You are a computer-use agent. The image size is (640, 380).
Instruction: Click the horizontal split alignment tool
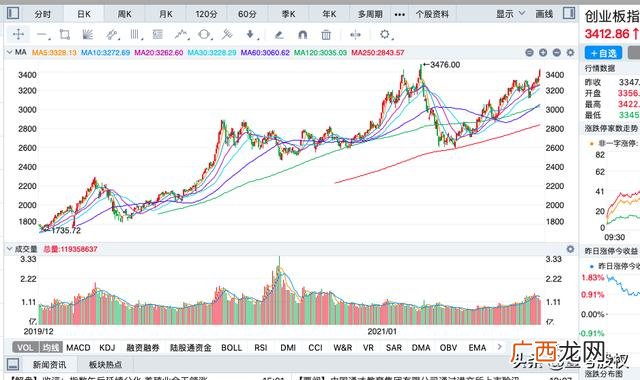(356, 35)
